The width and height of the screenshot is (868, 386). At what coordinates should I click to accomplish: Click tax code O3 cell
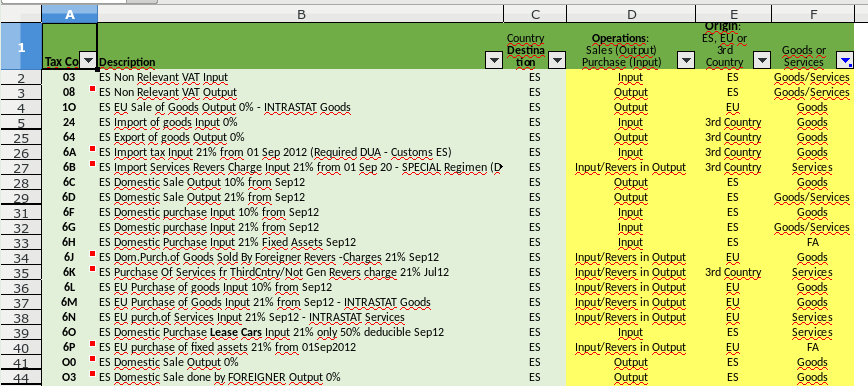pyautogui.click(x=70, y=377)
